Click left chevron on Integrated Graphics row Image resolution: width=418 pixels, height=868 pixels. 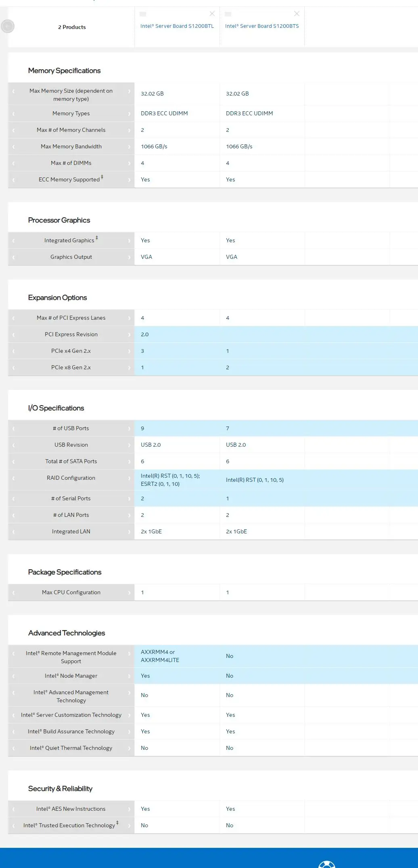(x=13, y=241)
